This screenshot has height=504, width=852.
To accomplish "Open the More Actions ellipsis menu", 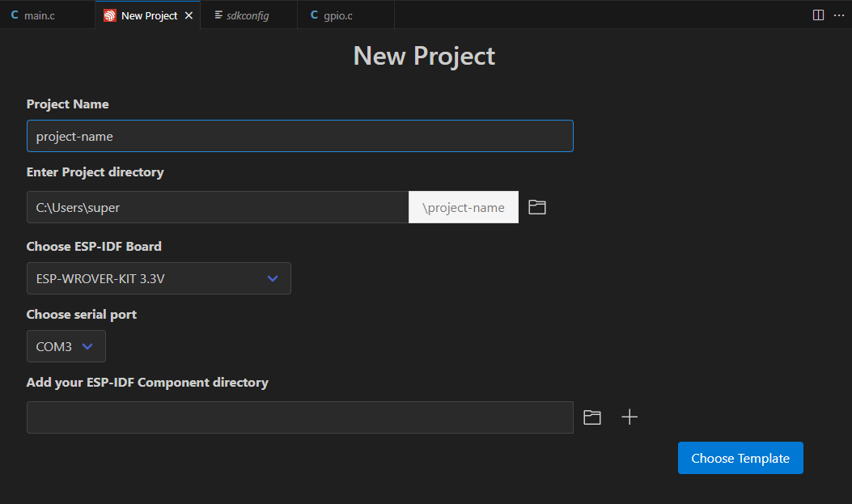I will click(839, 15).
